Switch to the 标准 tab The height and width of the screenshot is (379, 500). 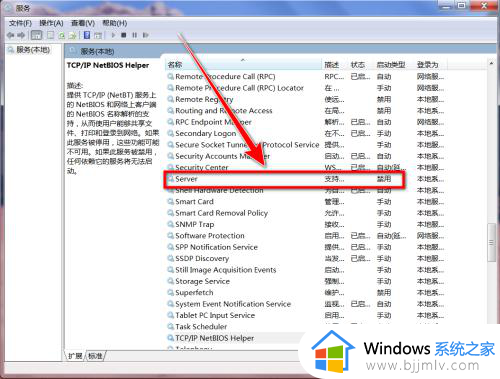pyautogui.click(x=96, y=356)
